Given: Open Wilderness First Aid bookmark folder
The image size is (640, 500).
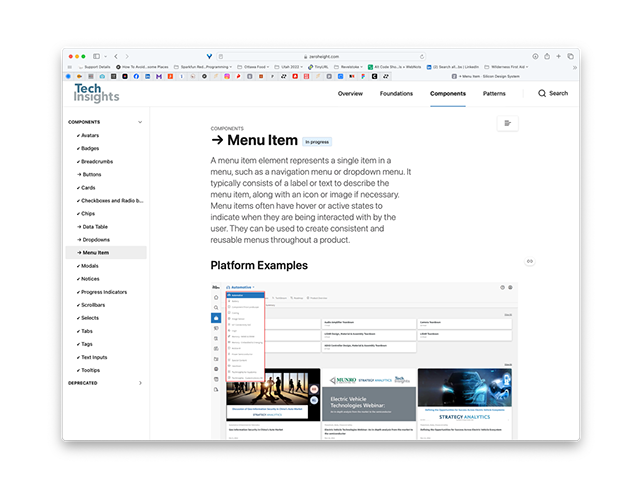Looking at the screenshot, I should point(506,67).
